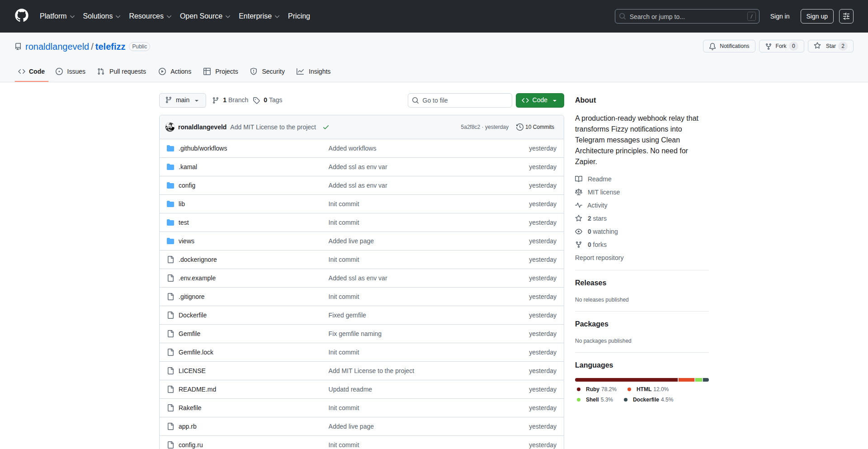Switch to the Pull requests tab
Viewport: 868px width, 449px height.
click(x=121, y=71)
